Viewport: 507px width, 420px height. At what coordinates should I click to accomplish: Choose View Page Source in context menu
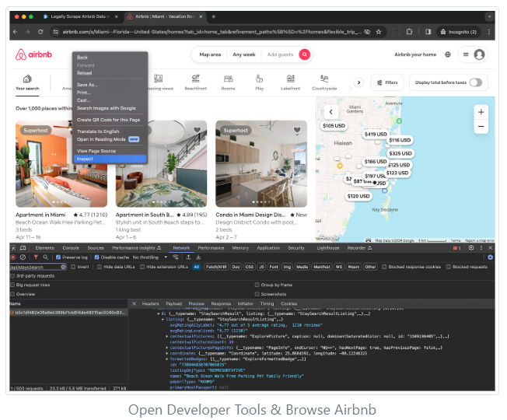point(96,151)
